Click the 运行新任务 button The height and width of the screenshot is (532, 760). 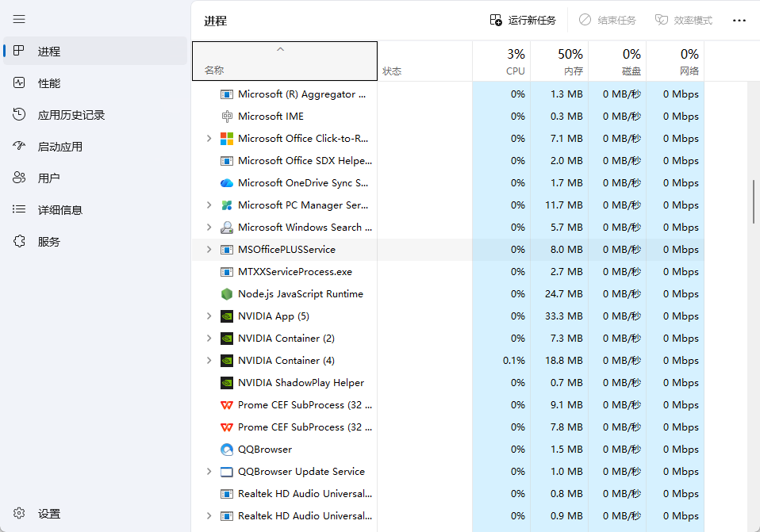pyautogui.click(x=523, y=21)
